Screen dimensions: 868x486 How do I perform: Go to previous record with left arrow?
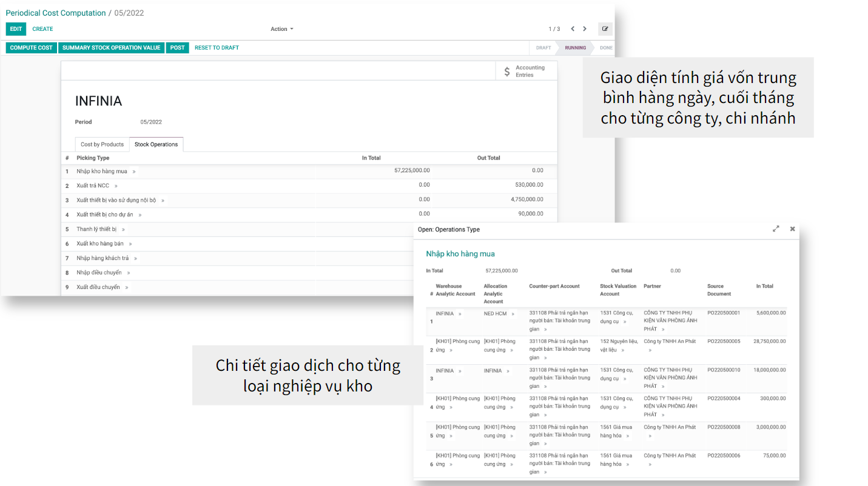[x=573, y=29]
